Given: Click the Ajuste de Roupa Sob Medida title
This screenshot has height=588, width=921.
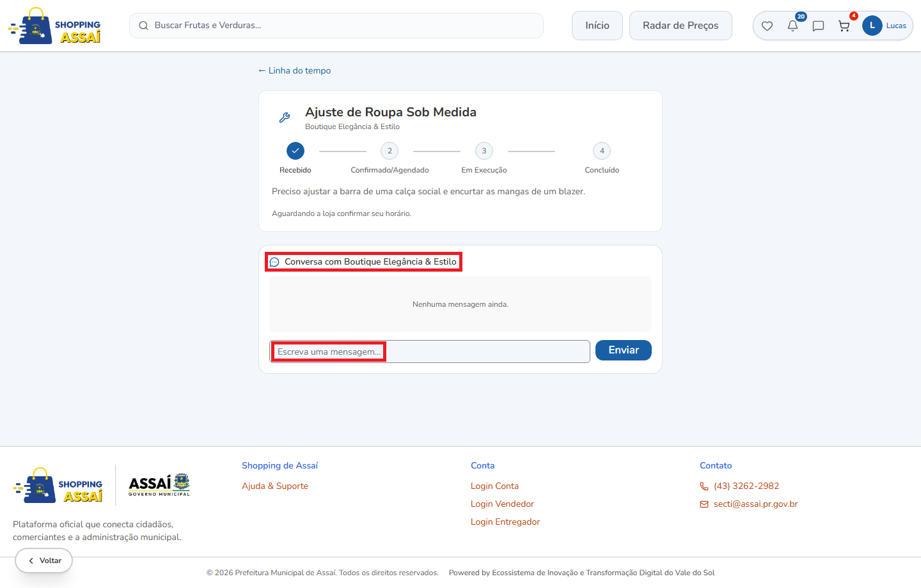Looking at the screenshot, I should (391, 112).
